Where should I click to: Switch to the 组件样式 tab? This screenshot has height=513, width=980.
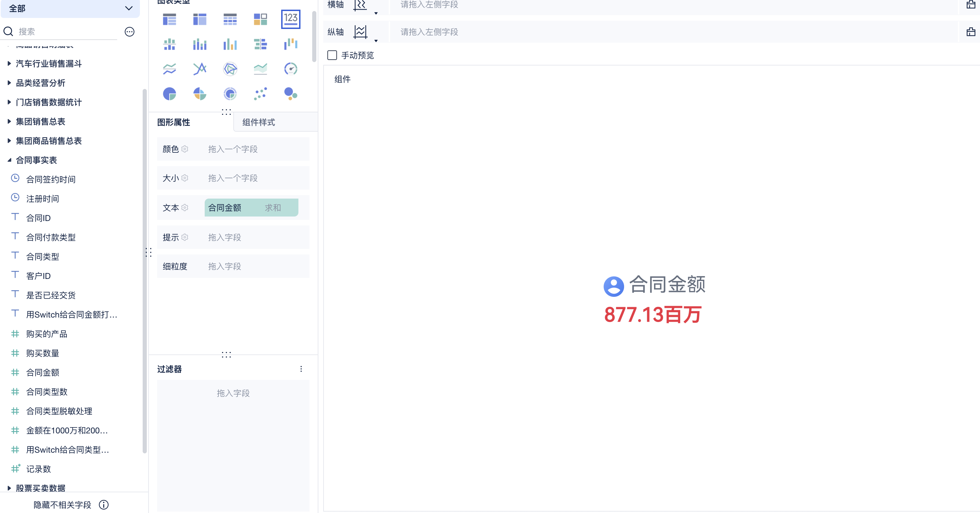(259, 122)
